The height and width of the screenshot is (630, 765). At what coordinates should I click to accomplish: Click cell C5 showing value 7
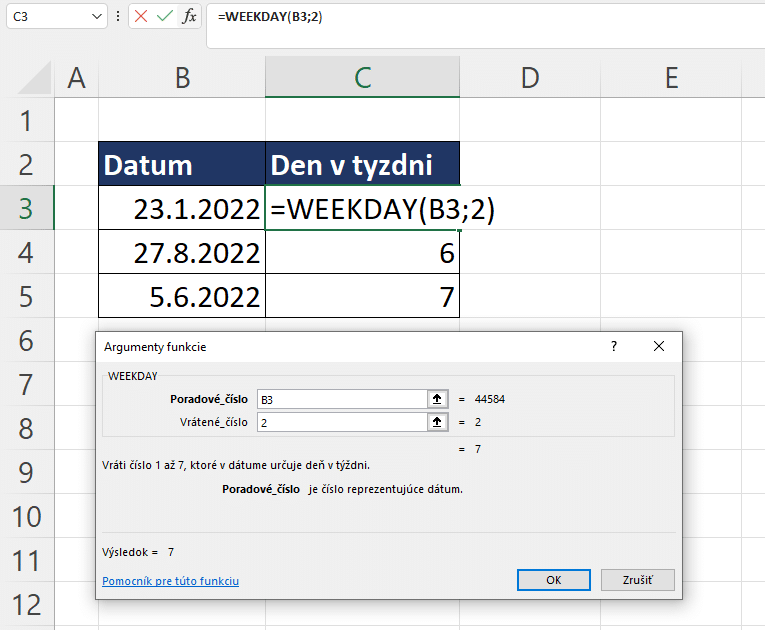(x=362, y=296)
